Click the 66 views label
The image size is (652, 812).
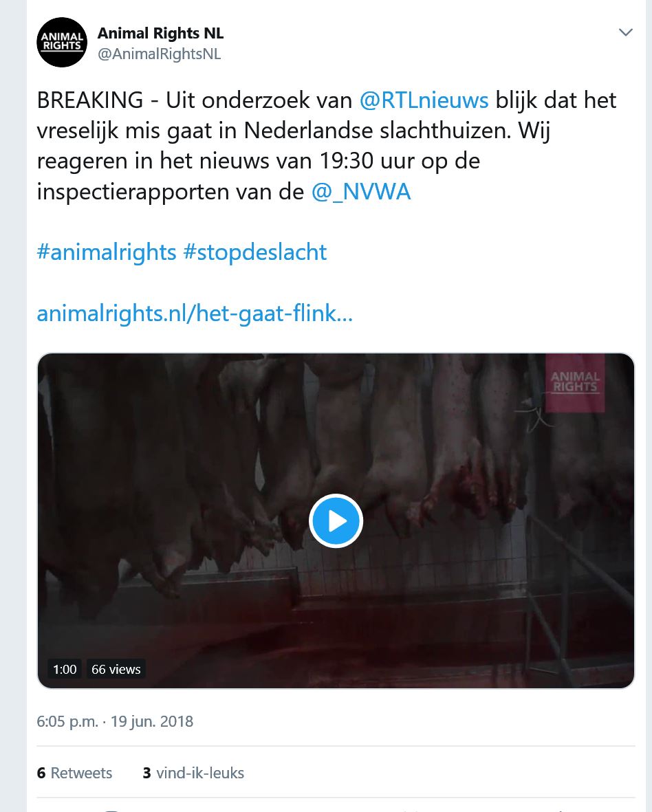pos(116,669)
